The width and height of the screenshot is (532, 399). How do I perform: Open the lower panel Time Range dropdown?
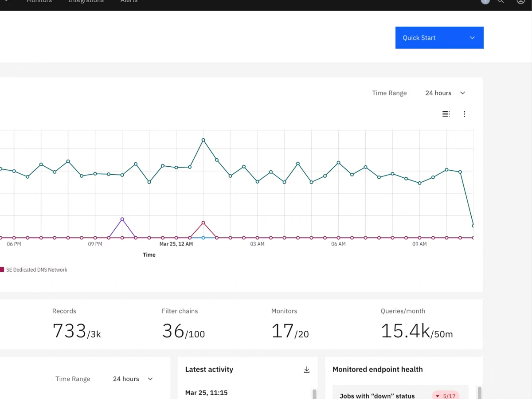click(132, 379)
